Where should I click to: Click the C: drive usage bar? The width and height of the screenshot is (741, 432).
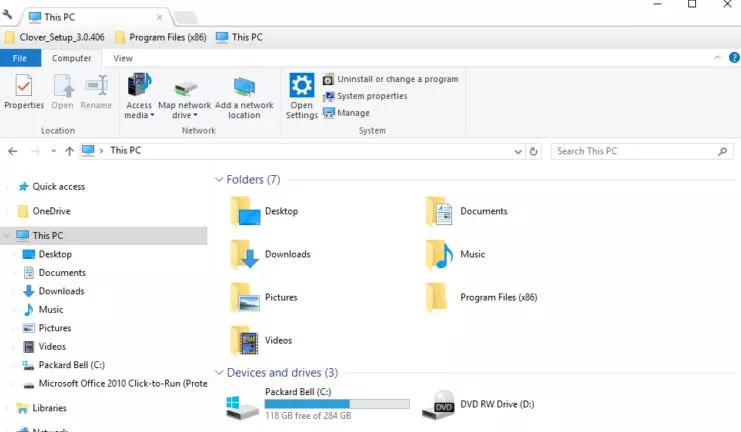(337, 404)
